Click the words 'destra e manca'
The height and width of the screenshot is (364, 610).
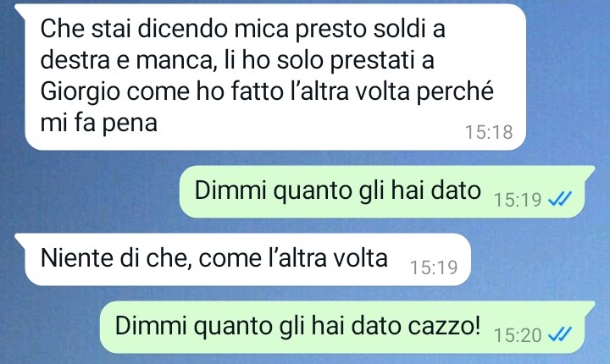pos(129,61)
